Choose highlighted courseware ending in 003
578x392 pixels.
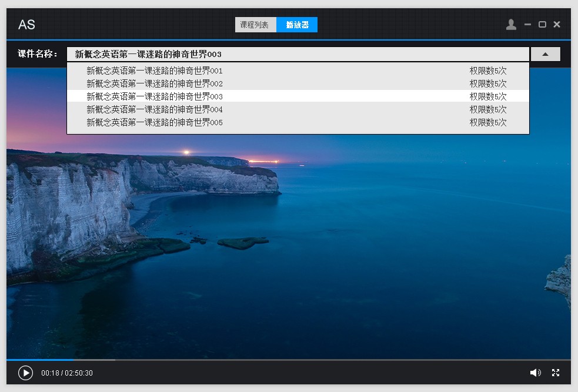[155, 96]
